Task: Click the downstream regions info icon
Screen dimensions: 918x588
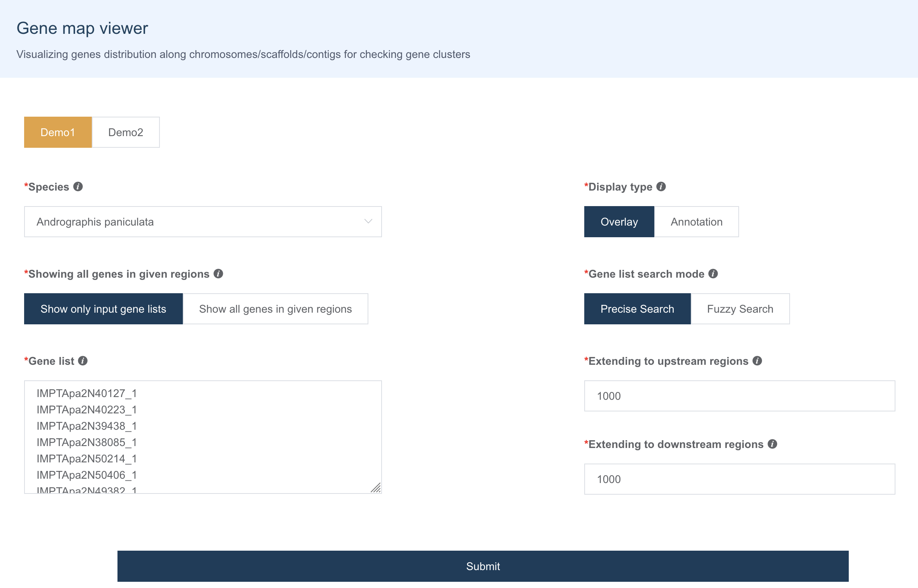Action: click(x=773, y=444)
